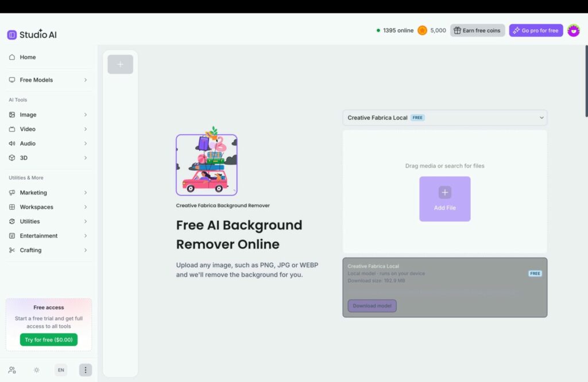The width and height of the screenshot is (588, 382).
Task: Click the 5,000 coins amount
Action: [x=438, y=30]
